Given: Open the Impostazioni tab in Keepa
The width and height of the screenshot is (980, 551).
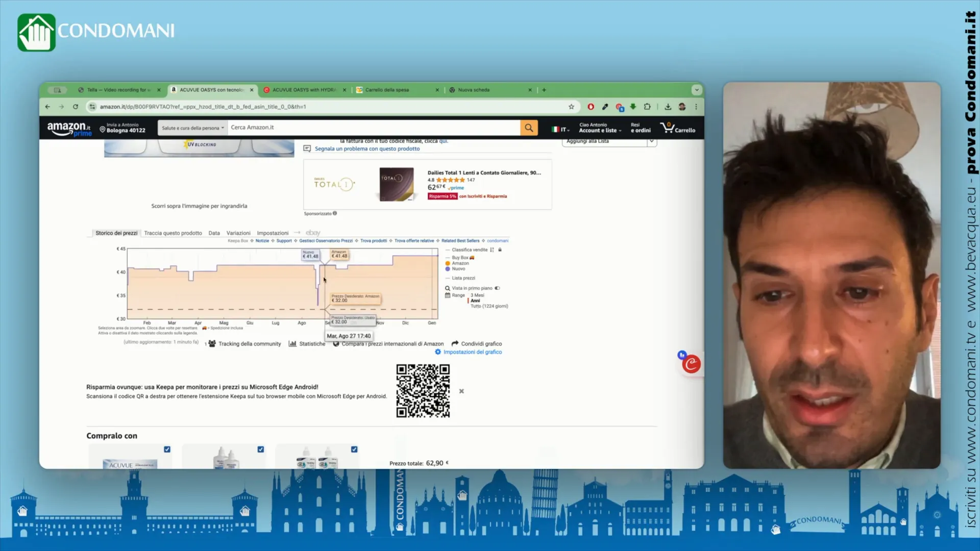Looking at the screenshot, I should (273, 233).
